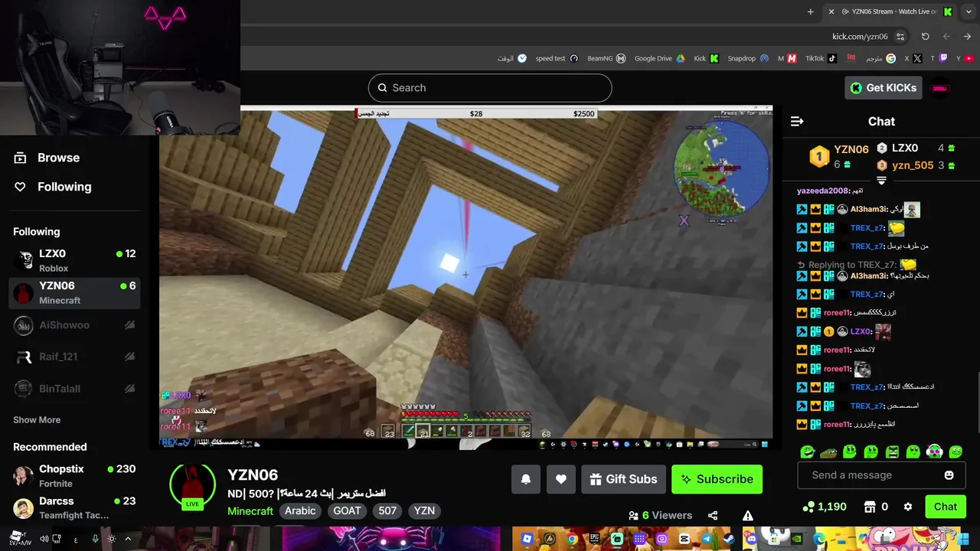Screen dimensions: 980x551
Task: Open recommended Darcss stream
Action: 75,507
